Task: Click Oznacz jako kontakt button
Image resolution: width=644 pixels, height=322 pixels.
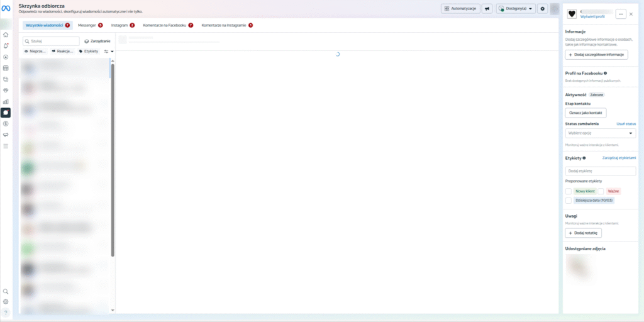Action: (x=586, y=113)
